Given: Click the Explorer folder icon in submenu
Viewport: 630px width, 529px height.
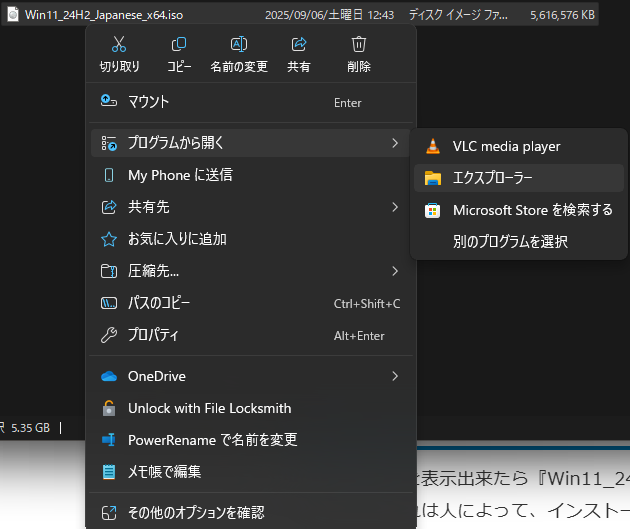Looking at the screenshot, I should pyautogui.click(x=433, y=178).
